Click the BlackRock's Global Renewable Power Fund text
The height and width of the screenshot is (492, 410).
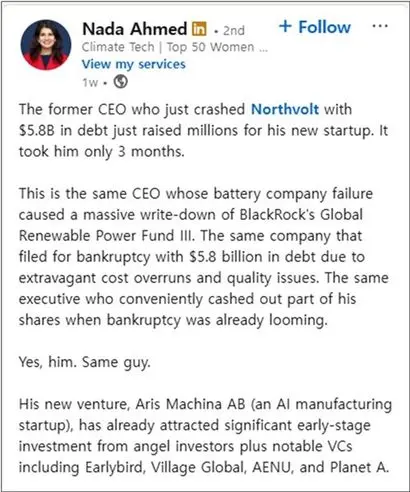click(191, 225)
